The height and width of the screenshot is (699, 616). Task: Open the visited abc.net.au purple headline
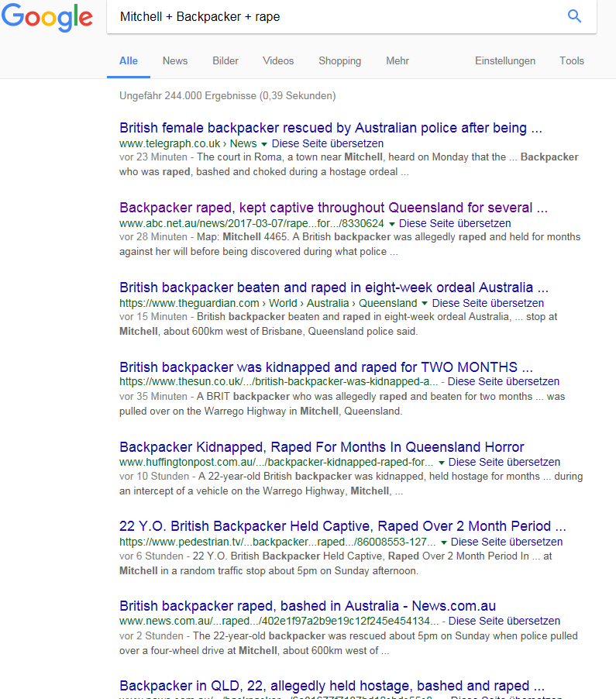pyautogui.click(x=333, y=208)
